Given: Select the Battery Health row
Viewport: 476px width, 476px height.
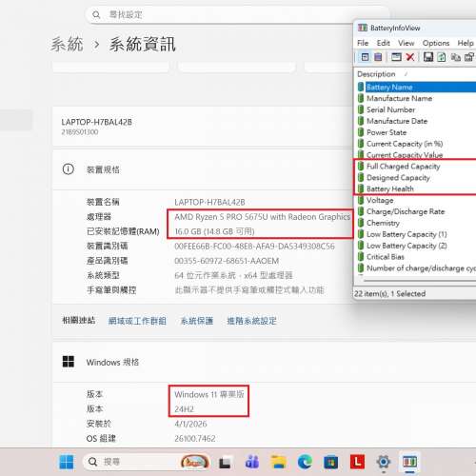Looking at the screenshot, I should coord(416,188).
